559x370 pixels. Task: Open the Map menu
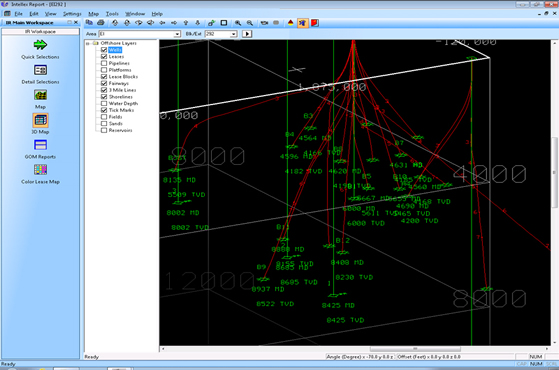pyautogui.click(x=93, y=14)
